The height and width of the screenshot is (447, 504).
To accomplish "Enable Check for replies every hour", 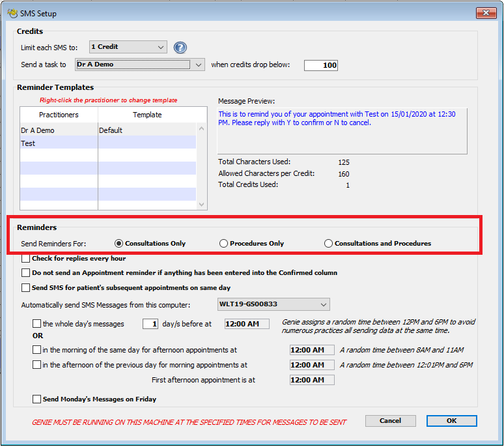I will 26,259.
